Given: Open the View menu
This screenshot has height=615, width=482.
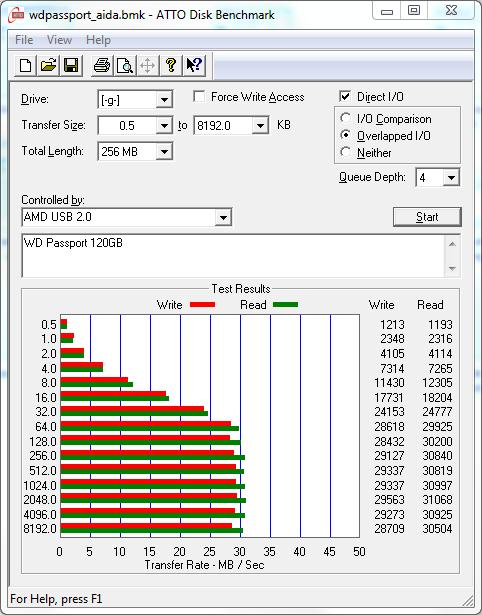Looking at the screenshot, I should click(59, 40).
